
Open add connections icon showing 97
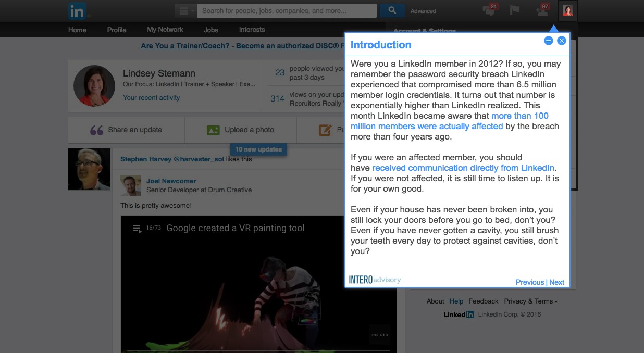[543, 10]
